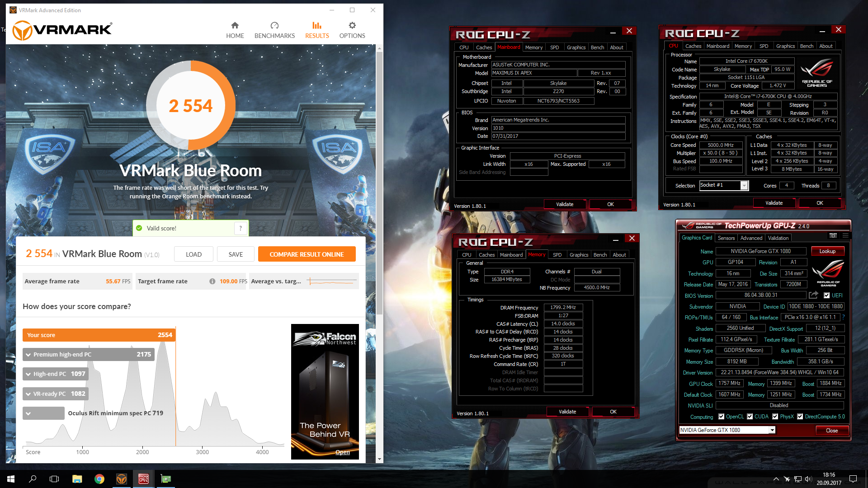
Task: Expand the High-end PC comparison row
Action: pyautogui.click(x=28, y=374)
